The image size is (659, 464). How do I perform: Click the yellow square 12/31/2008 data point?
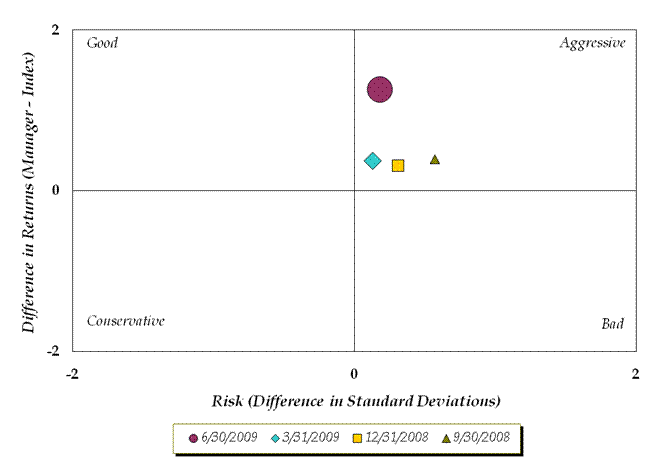398,166
